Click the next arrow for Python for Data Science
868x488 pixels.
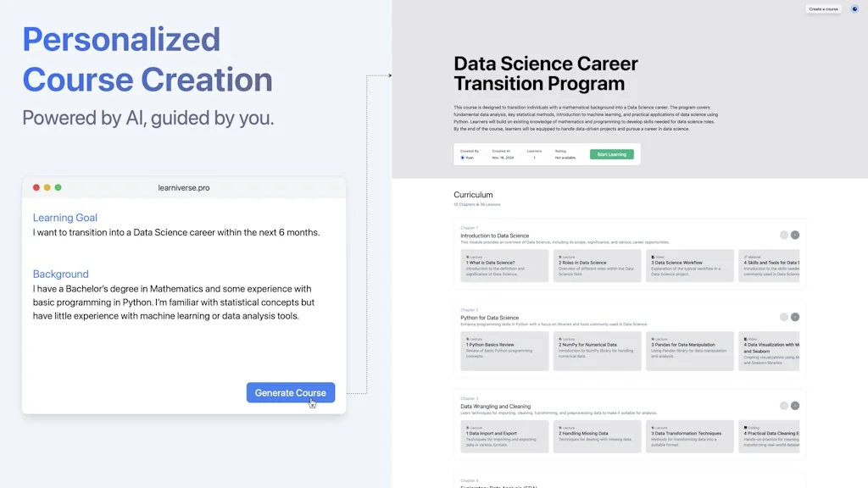point(795,317)
